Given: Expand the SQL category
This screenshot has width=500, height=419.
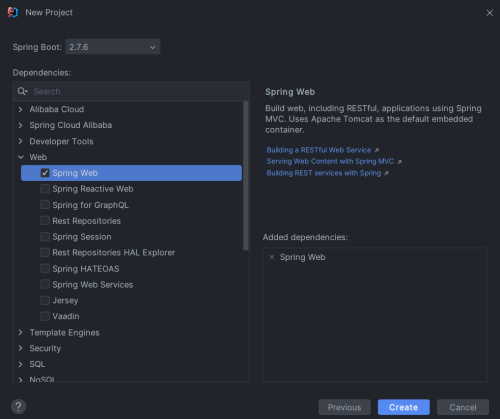Looking at the screenshot, I should coord(21,364).
